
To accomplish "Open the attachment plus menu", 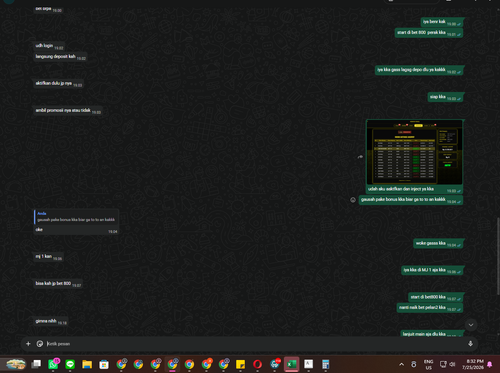I will [28, 344].
